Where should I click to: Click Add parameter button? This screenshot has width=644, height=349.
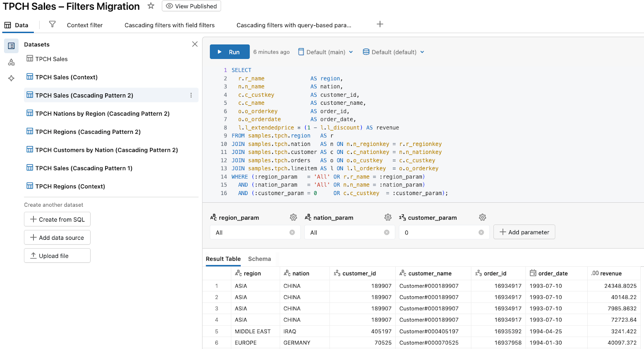tap(524, 232)
